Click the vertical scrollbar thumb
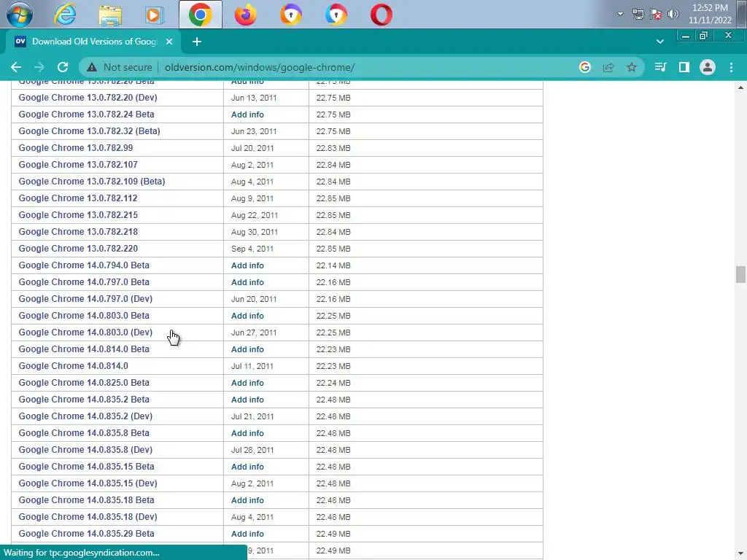 pyautogui.click(x=740, y=275)
